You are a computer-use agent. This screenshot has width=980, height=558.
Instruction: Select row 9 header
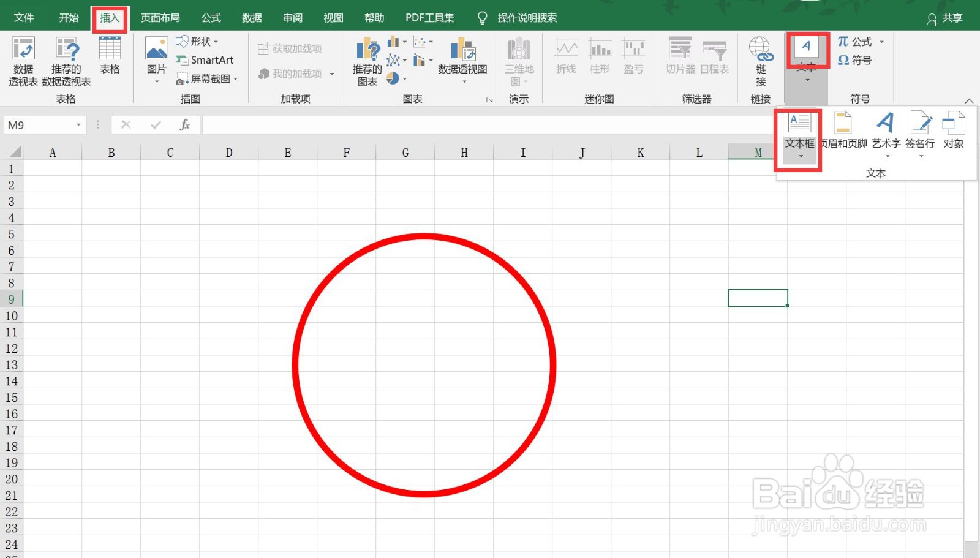coord(12,299)
